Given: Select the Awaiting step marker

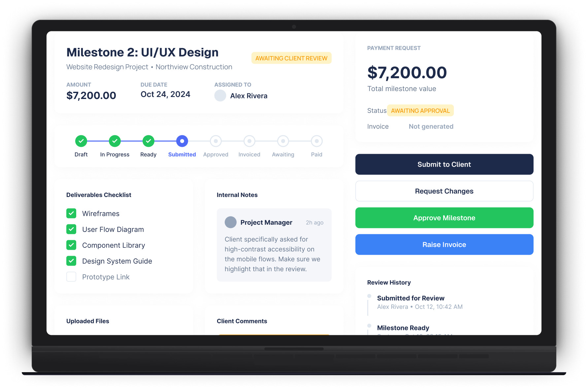Looking at the screenshot, I should point(283,141).
